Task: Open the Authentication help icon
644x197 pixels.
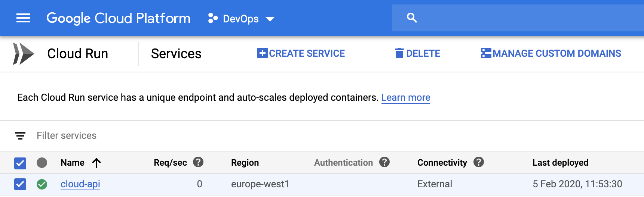Action: click(x=384, y=162)
